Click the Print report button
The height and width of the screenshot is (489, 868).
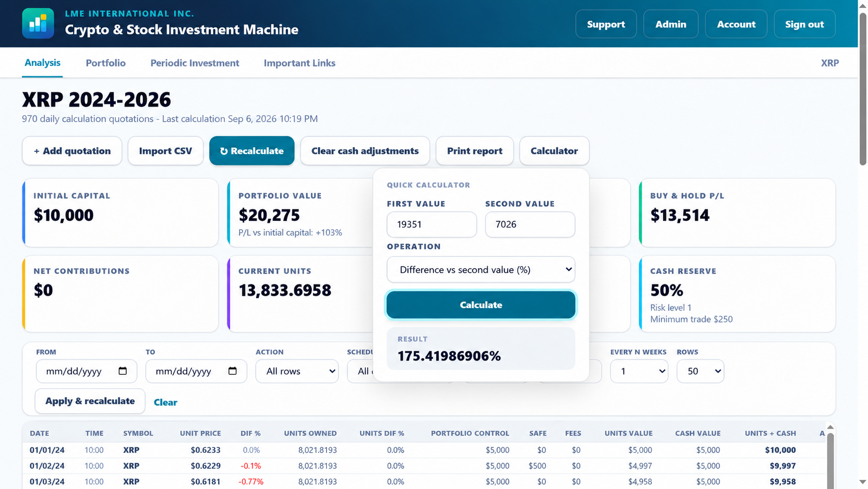tap(474, 151)
